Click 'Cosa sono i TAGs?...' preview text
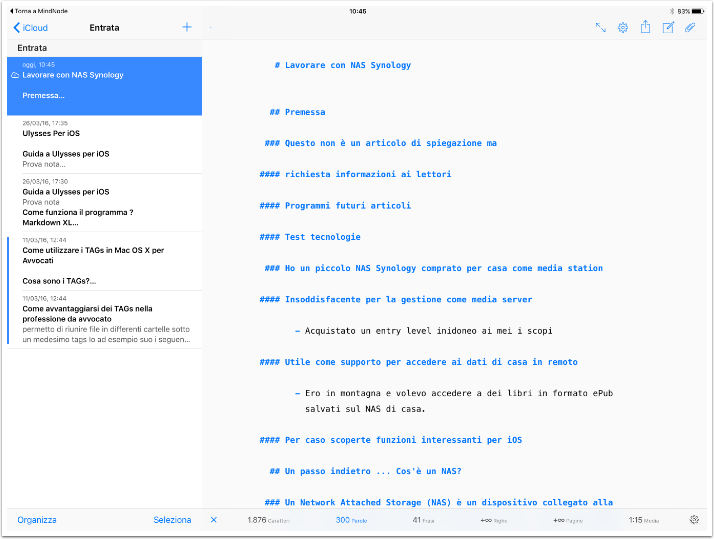 (x=59, y=281)
